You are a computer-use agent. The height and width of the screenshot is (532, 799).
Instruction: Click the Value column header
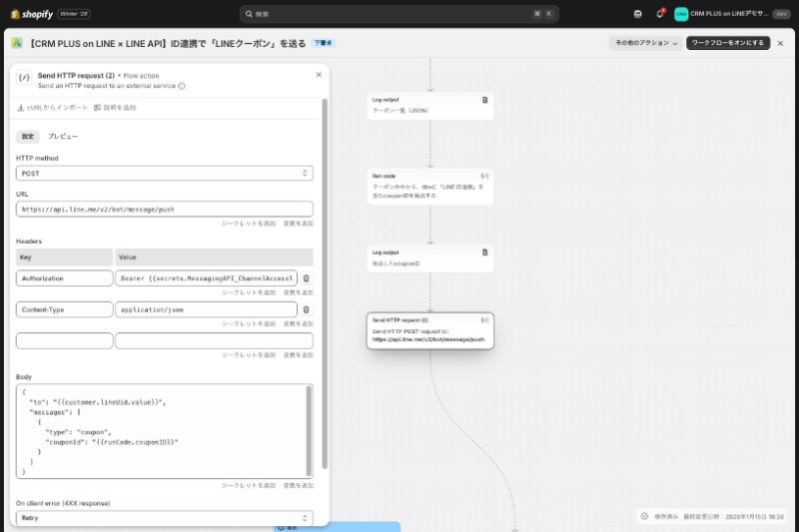pos(214,258)
